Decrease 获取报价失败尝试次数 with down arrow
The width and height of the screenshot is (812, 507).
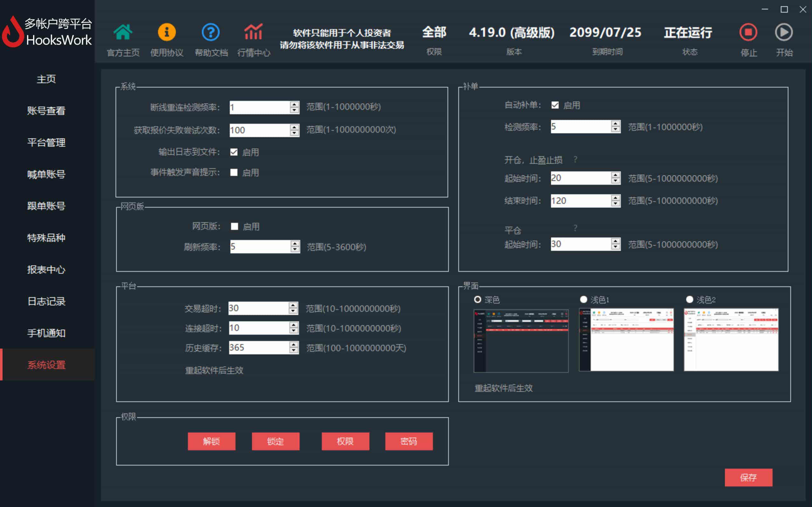(x=295, y=133)
